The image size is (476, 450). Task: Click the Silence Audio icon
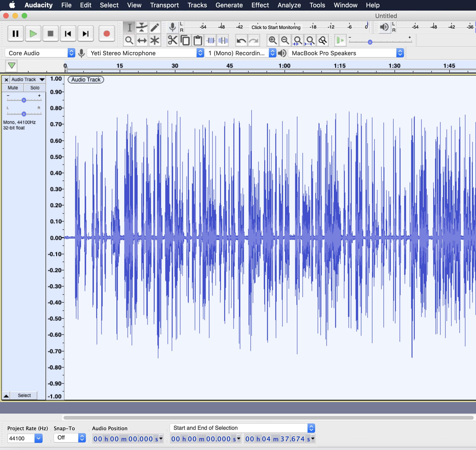tap(223, 40)
